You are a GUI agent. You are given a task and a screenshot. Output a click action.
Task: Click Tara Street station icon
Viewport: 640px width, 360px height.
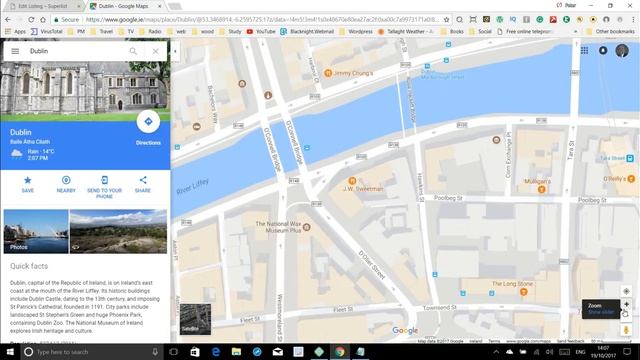[x=630, y=158]
